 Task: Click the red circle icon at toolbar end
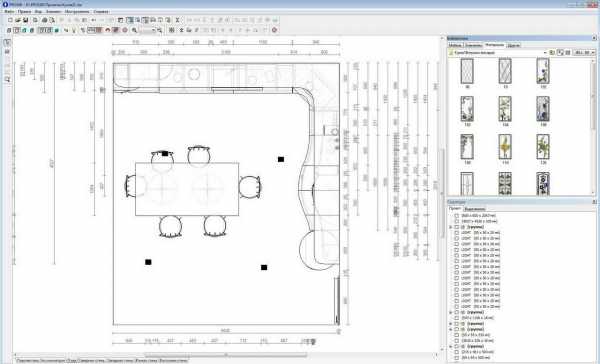[x=274, y=30]
